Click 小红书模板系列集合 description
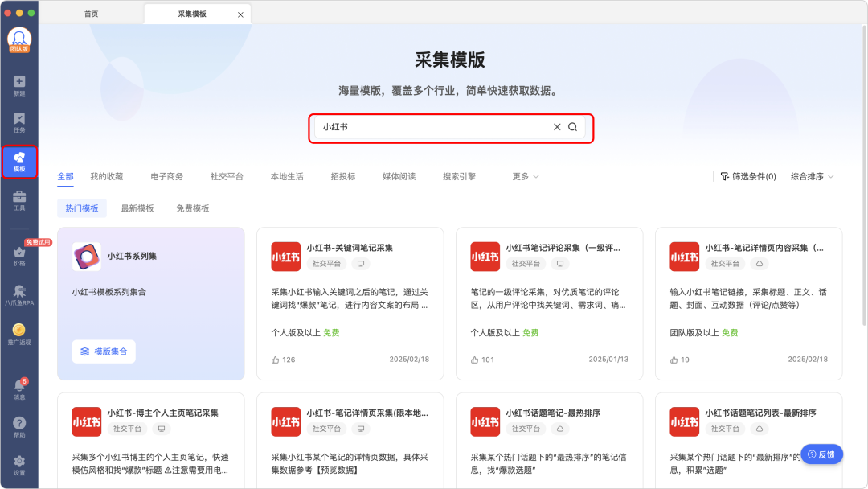 click(x=109, y=292)
